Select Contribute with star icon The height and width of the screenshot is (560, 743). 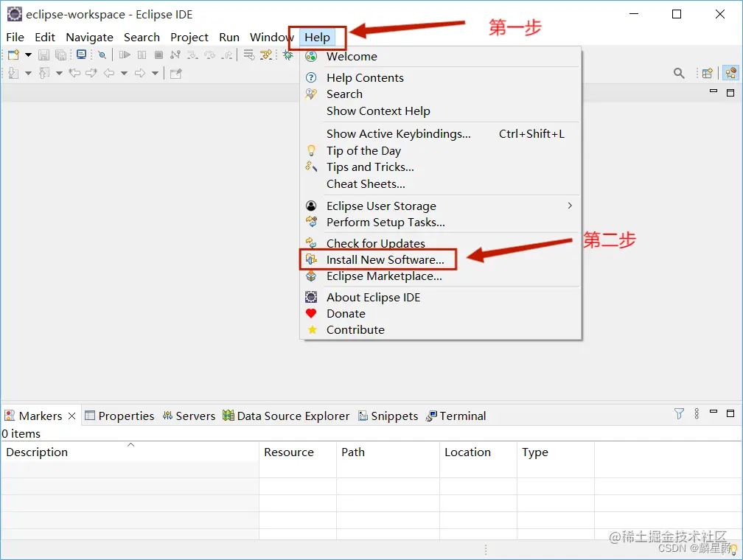coord(441,330)
